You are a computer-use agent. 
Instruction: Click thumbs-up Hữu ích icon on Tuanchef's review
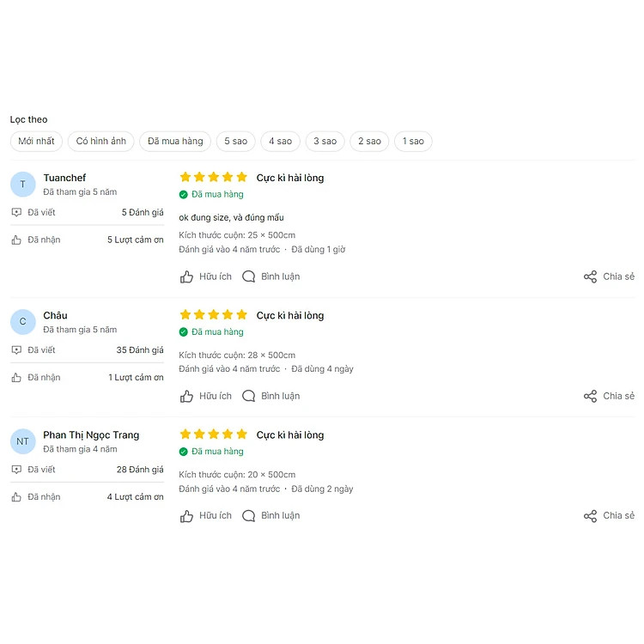pyautogui.click(x=186, y=276)
